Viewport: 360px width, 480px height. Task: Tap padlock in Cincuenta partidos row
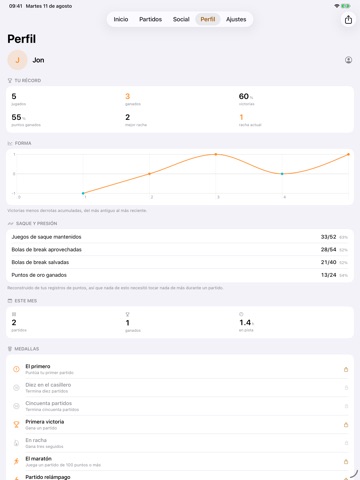(x=346, y=406)
